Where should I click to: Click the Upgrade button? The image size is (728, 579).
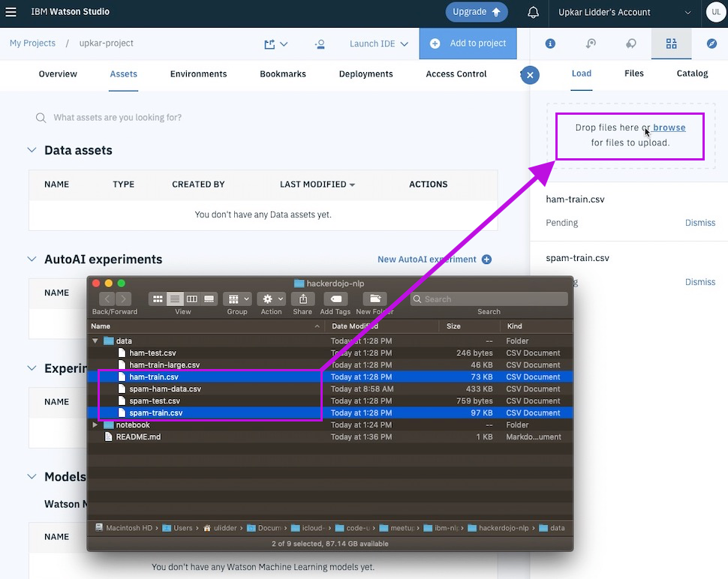pyautogui.click(x=477, y=12)
